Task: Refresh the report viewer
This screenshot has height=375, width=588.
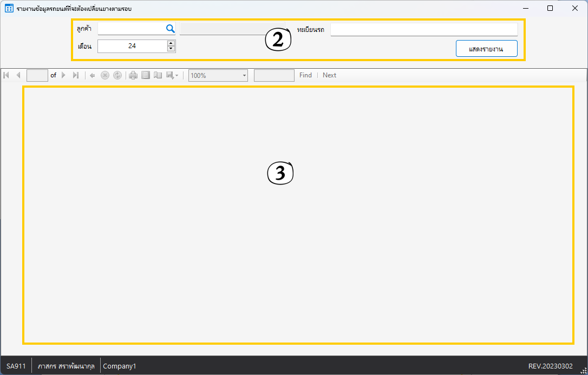Action: [x=117, y=75]
